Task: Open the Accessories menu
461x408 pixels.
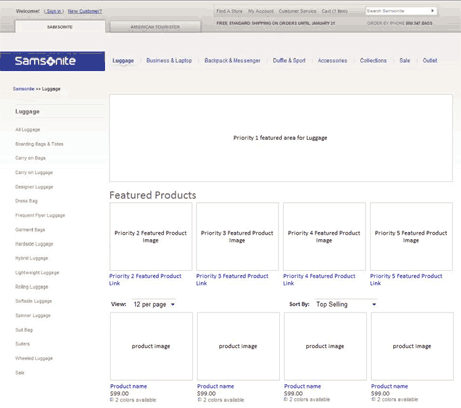Action: [x=332, y=61]
